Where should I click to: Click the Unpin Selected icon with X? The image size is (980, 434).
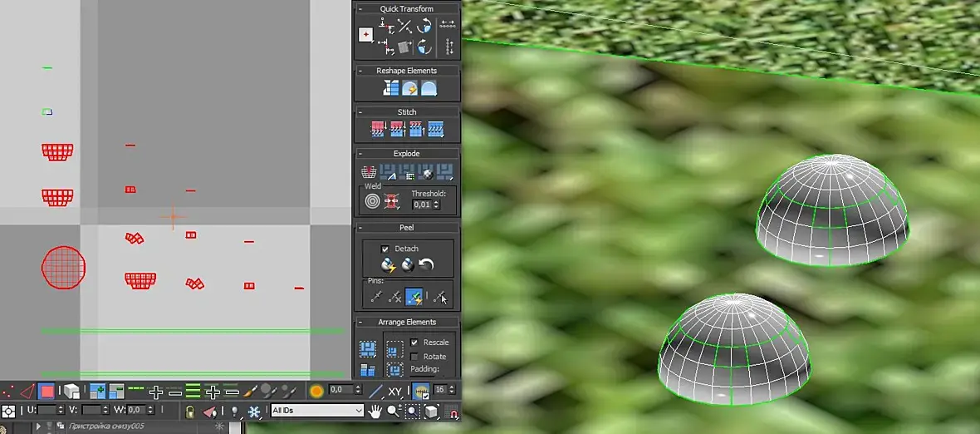pos(395,297)
